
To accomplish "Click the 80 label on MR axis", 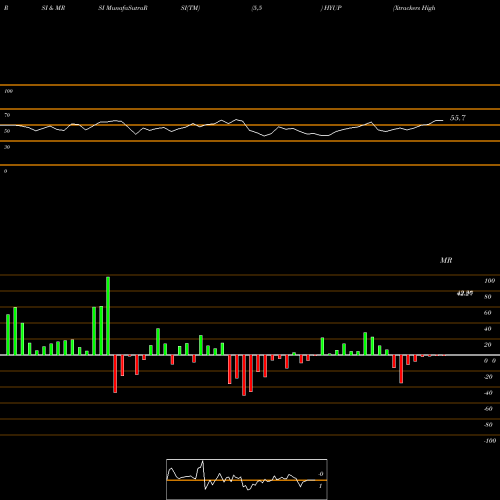I will [488, 297].
